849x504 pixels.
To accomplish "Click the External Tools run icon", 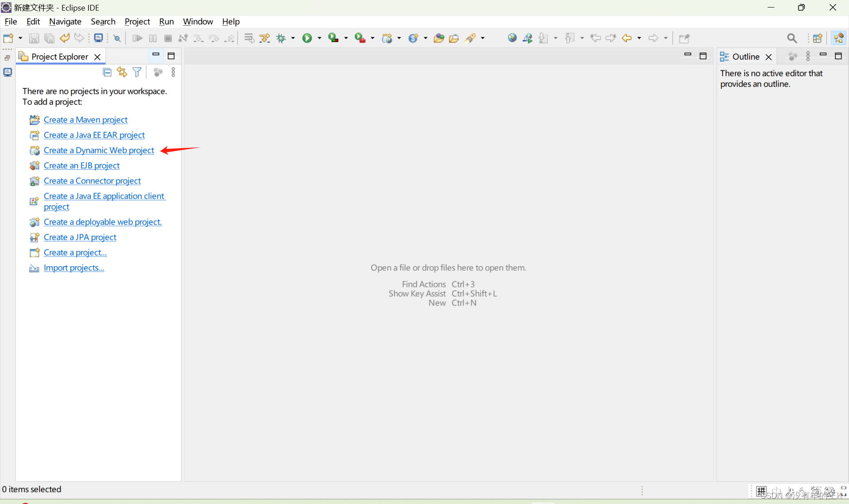I will click(360, 38).
